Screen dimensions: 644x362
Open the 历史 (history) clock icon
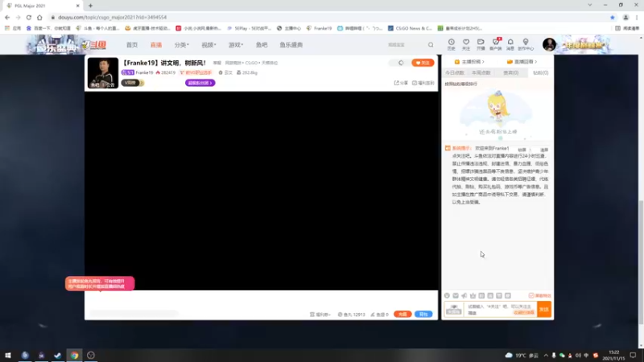[x=451, y=44]
